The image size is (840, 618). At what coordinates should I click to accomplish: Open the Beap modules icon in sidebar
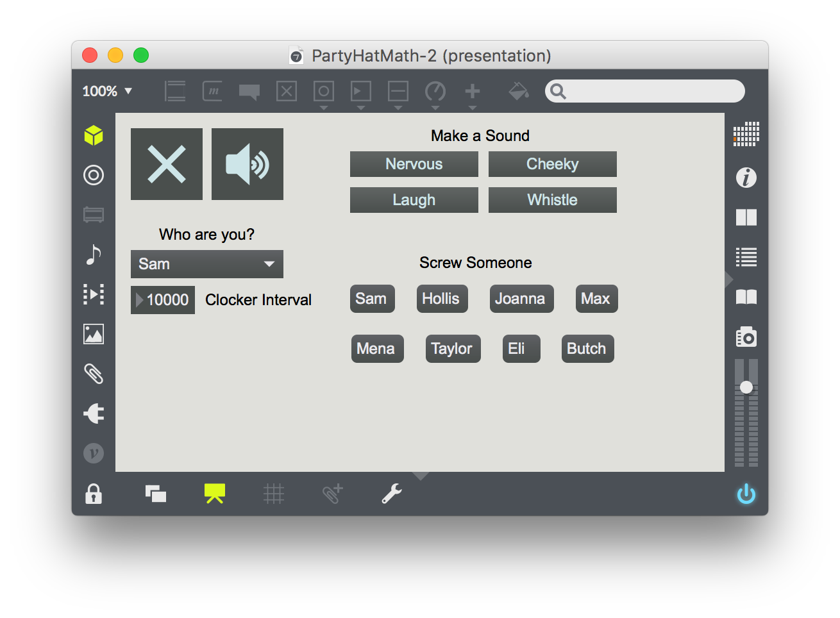point(94,215)
